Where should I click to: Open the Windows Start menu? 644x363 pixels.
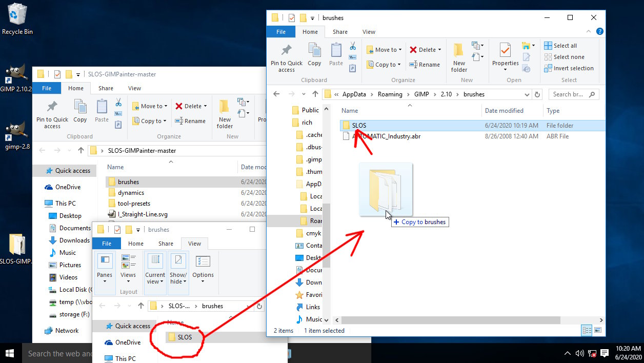tap(10, 353)
